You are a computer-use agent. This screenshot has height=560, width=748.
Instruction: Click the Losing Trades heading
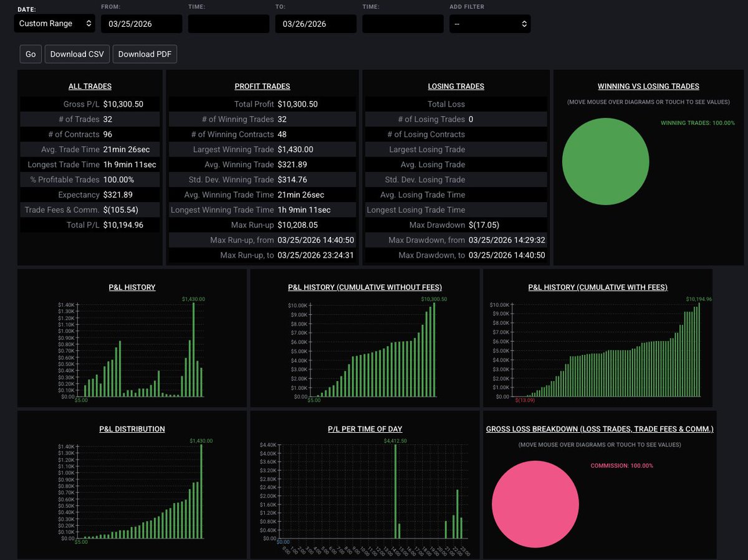(x=456, y=87)
